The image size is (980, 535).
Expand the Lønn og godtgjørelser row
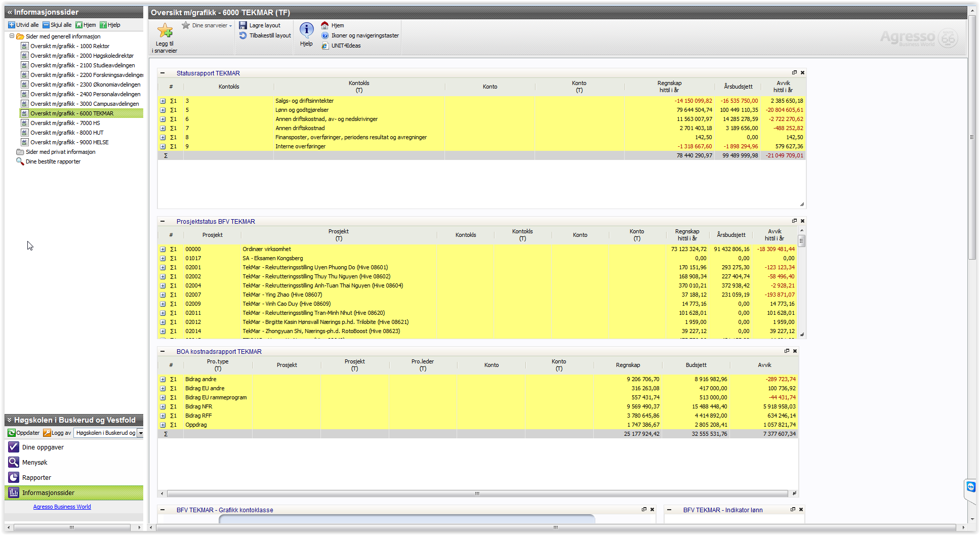click(x=163, y=110)
